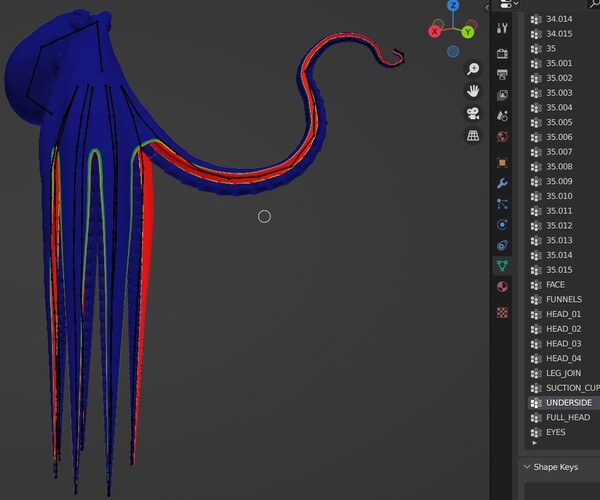Open the Tool properties tab
Image resolution: width=600 pixels, height=500 pixels.
pos(502,27)
